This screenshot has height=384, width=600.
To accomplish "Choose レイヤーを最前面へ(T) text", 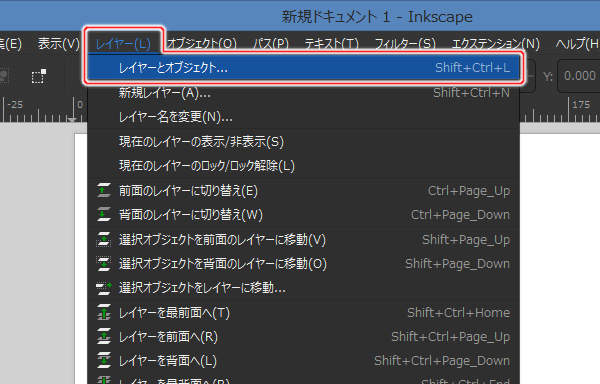I will coord(174,313).
